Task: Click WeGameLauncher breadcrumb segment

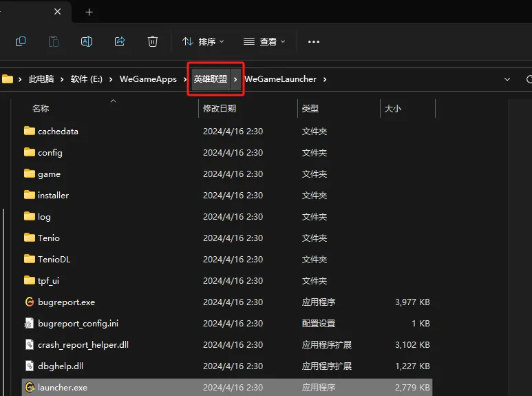Action: tap(281, 79)
